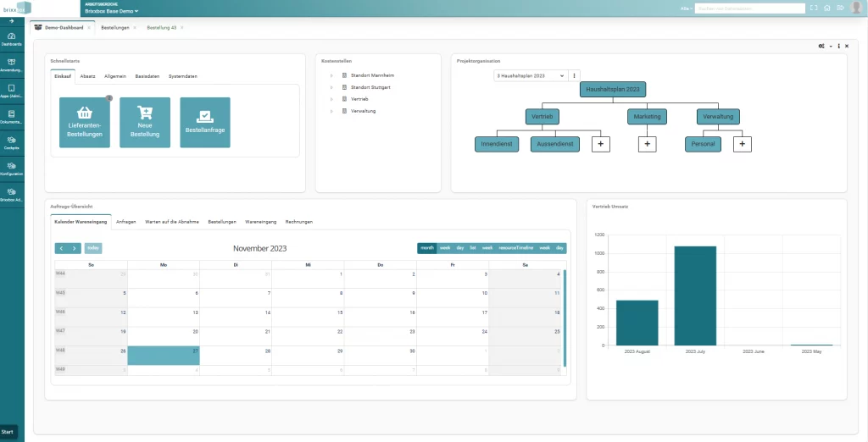Open the Bestellanfrage tile
The image size is (868, 442).
pyautogui.click(x=205, y=123)
